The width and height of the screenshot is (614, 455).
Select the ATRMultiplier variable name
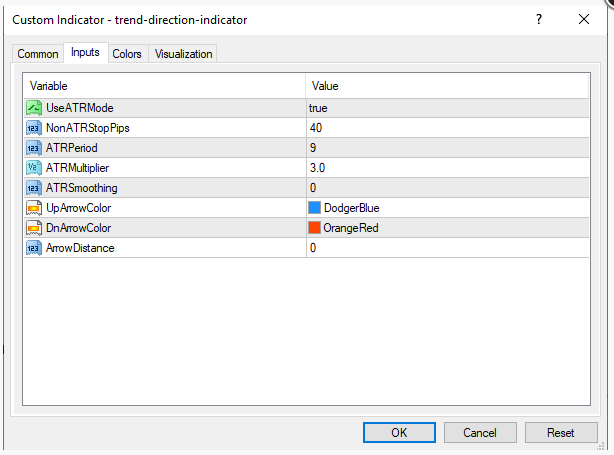(x=78, y=168)
